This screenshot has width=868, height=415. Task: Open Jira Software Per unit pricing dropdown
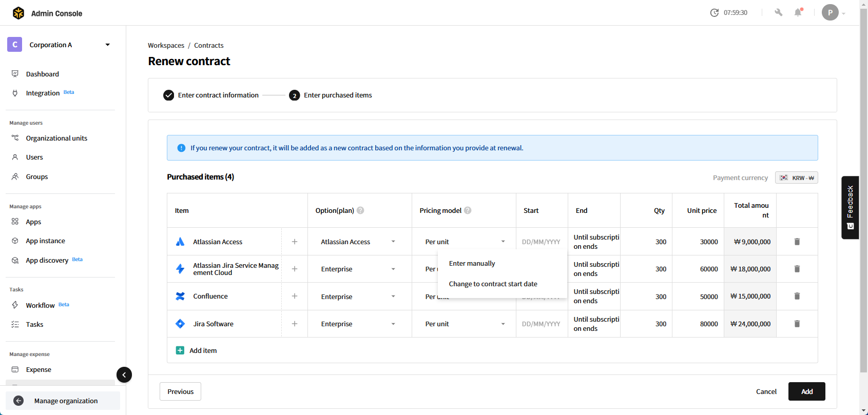465,324
